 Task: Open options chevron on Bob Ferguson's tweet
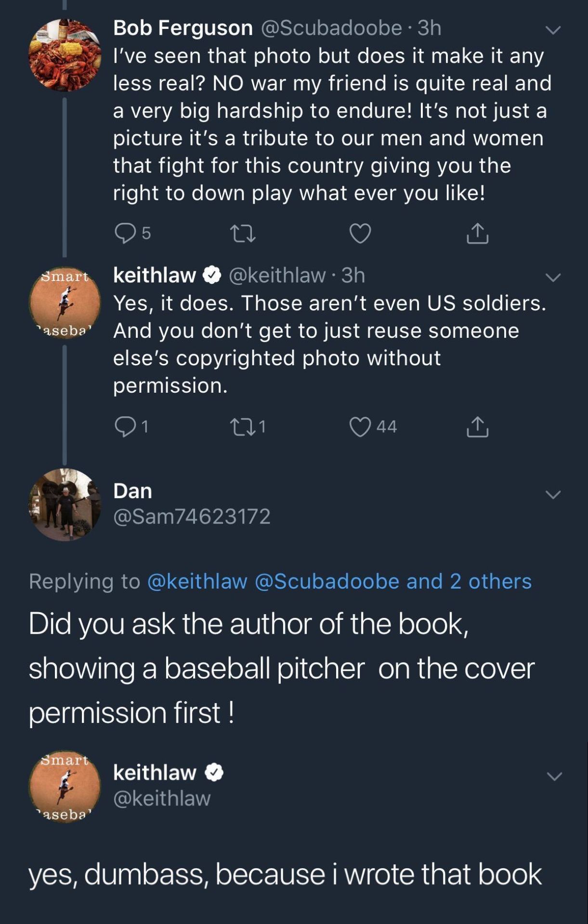tap(553, 30)
